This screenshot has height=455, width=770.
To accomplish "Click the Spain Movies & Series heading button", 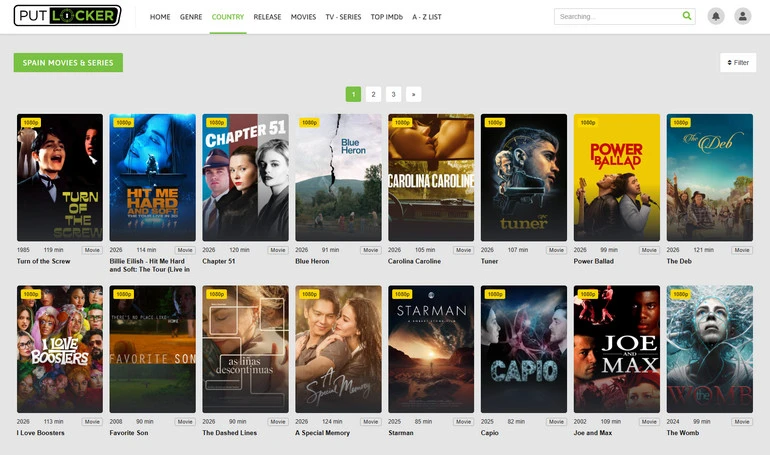I will [68, 62].
